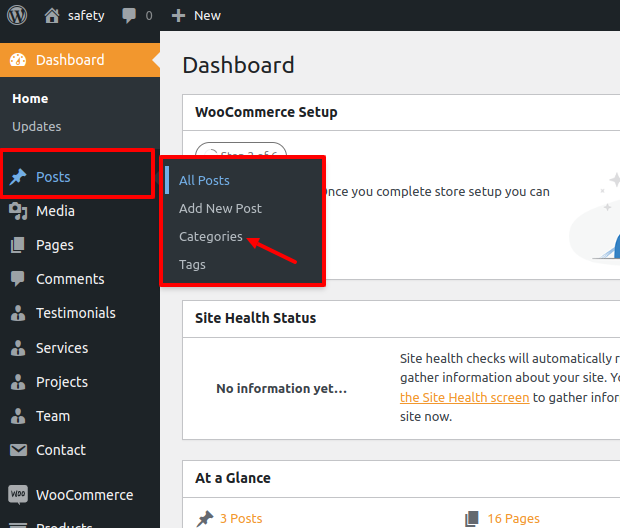
Task: Click the Posts pushpin icon
Action: point(18,177)
